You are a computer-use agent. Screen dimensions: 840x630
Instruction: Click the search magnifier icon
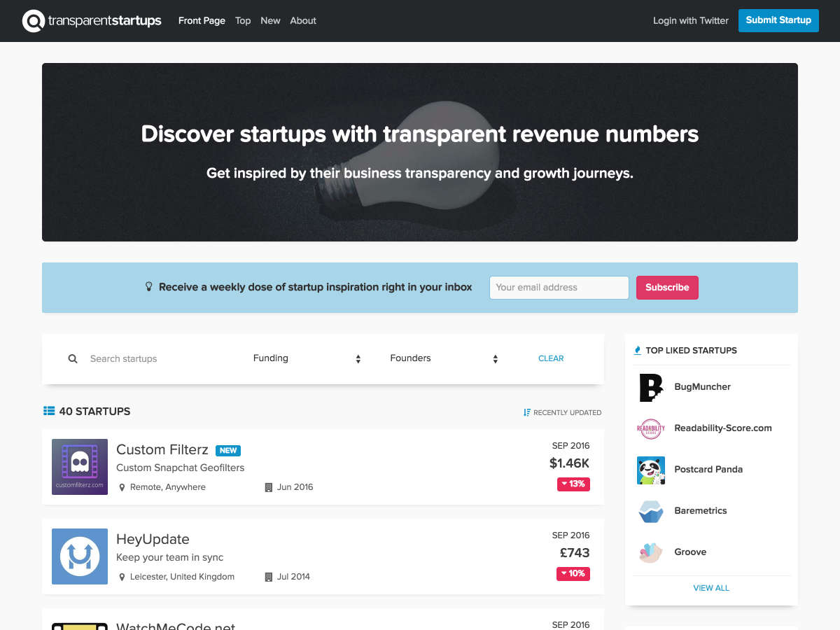tap(73, 358)
